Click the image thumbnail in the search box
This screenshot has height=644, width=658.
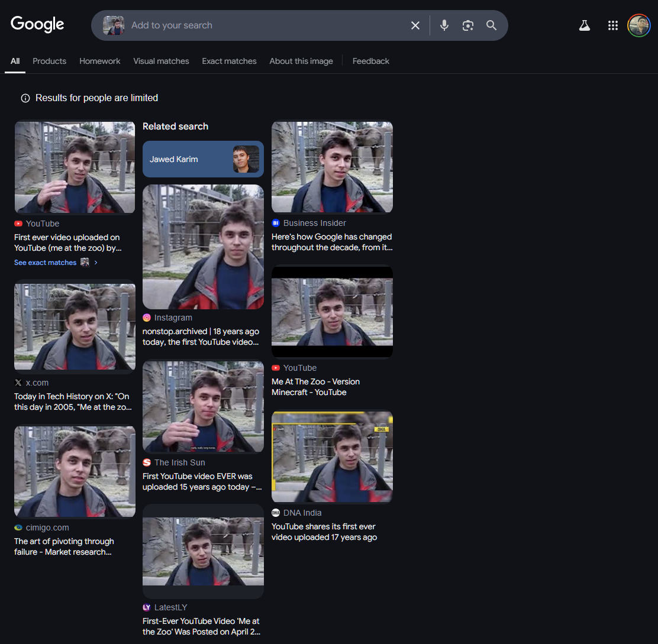point(114,25)
